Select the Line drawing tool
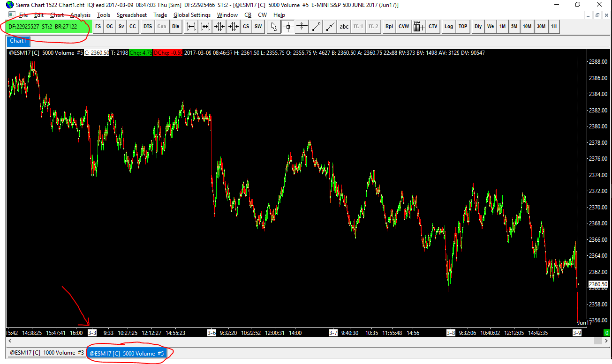This screenshot has width=612, height=364. (316, 27)
